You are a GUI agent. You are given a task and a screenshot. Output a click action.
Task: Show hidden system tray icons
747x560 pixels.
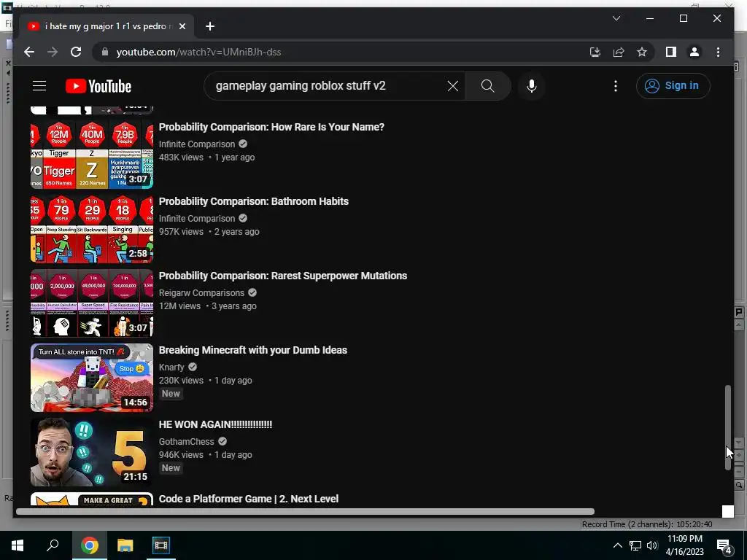point(617,545)
